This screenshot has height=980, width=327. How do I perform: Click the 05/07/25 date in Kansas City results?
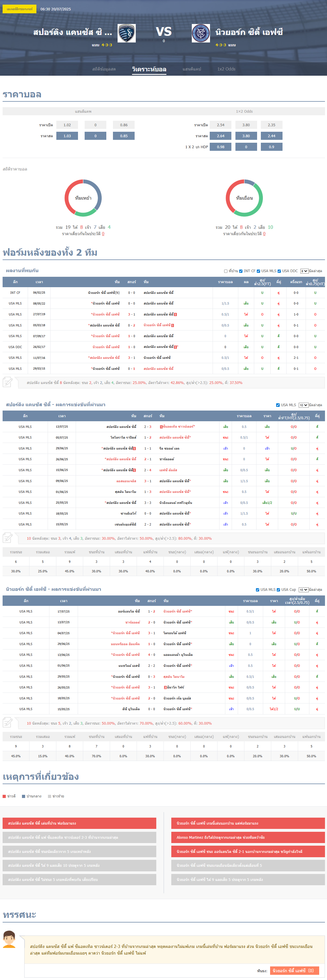pos(62,437)
